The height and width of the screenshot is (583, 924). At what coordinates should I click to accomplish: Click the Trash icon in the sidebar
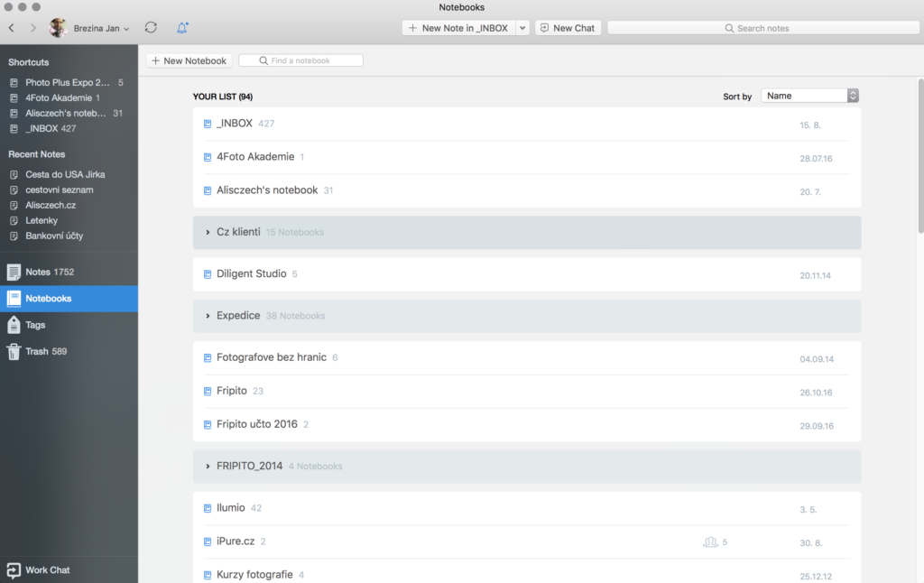click(x=14, y=351)
